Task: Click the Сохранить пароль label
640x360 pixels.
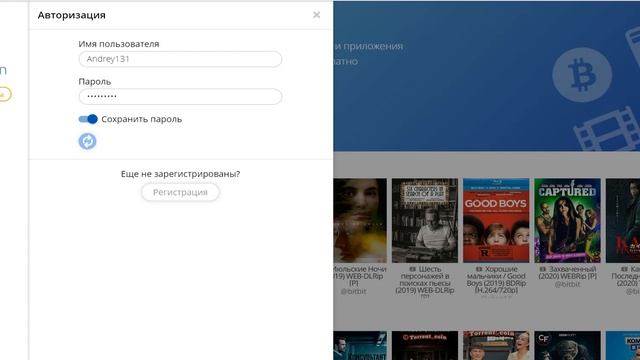Action: click(x=142, y=119)
